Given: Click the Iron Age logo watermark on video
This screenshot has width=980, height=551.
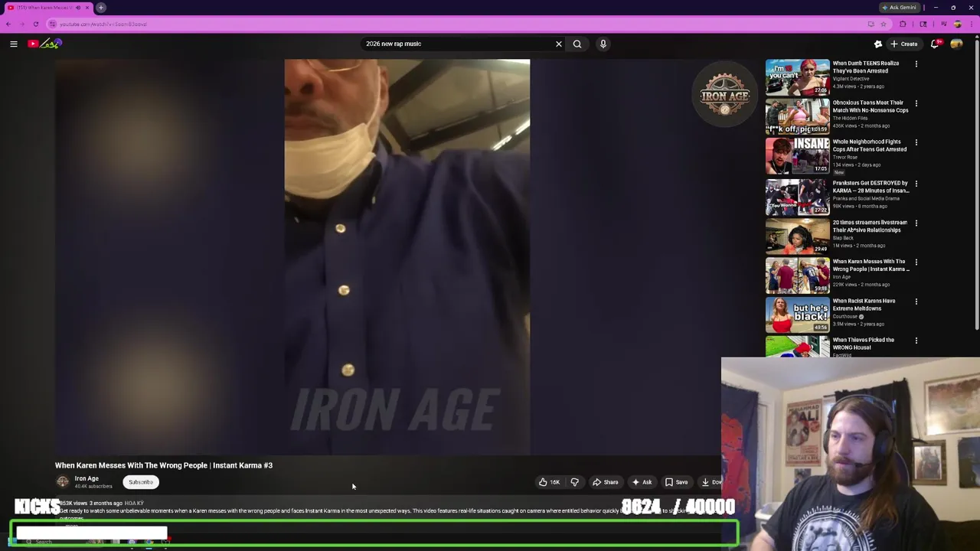Looking at the screenshot, I should pyautogui.click(x=724, y=95).
